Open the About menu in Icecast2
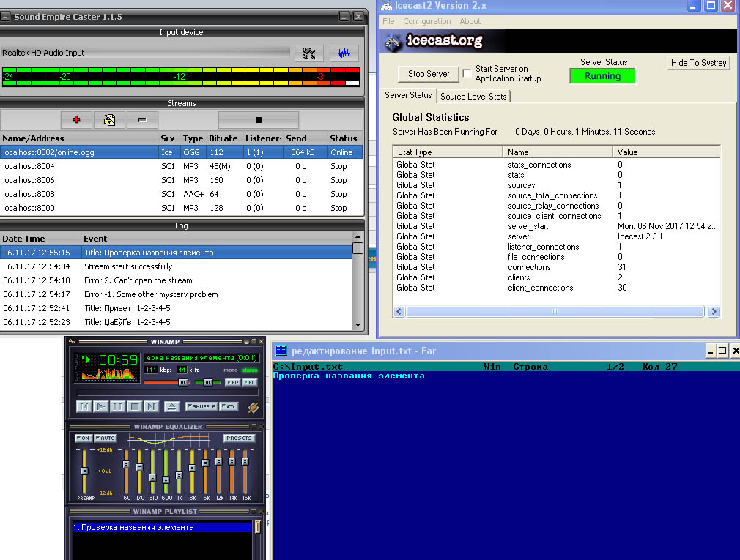Viewport: 740px width, 560px height. tap(470, 21)
